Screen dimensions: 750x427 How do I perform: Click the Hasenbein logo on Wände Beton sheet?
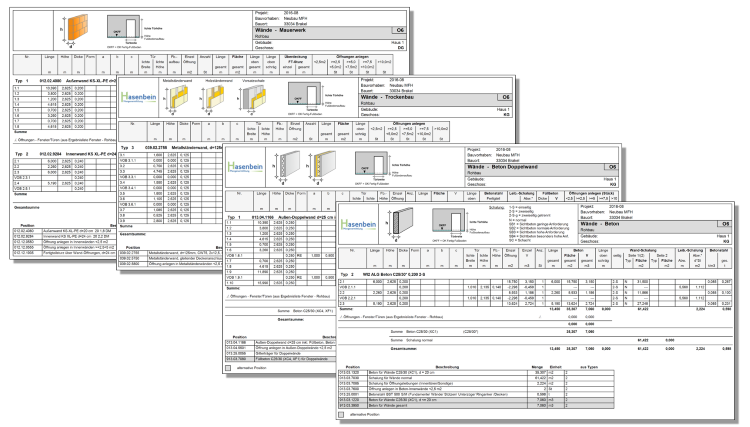[359, 224]
